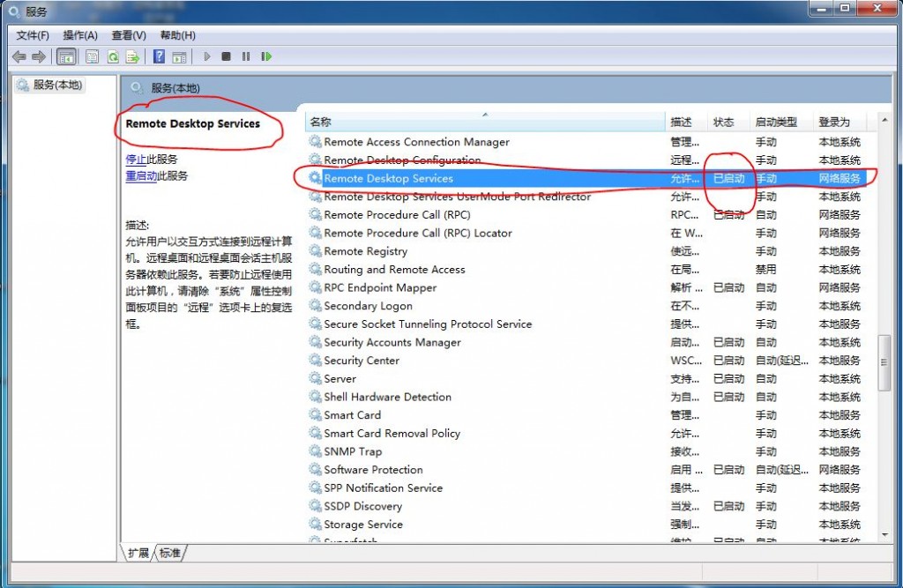Click the 服务 title bar magnifier icon
Image resolution: width=903 pixels, height=588 pixels.
tap(14, 11)
